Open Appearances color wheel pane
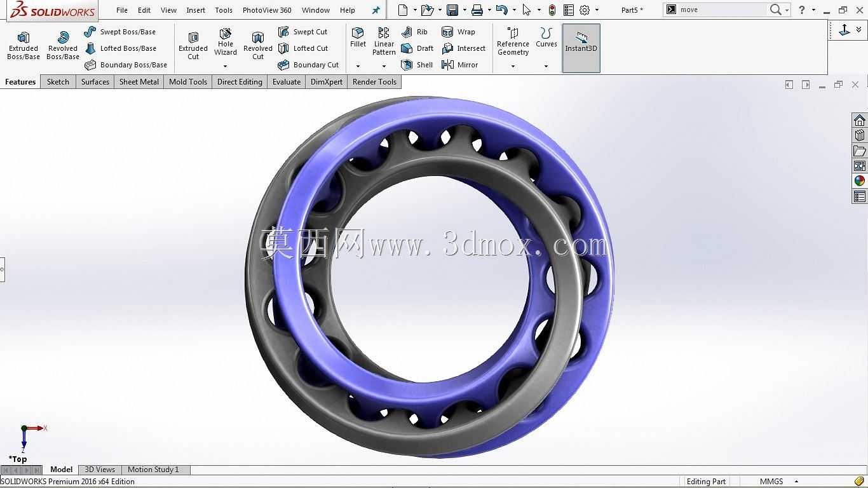Screen dimensions: 868x488 click(860, 181)
